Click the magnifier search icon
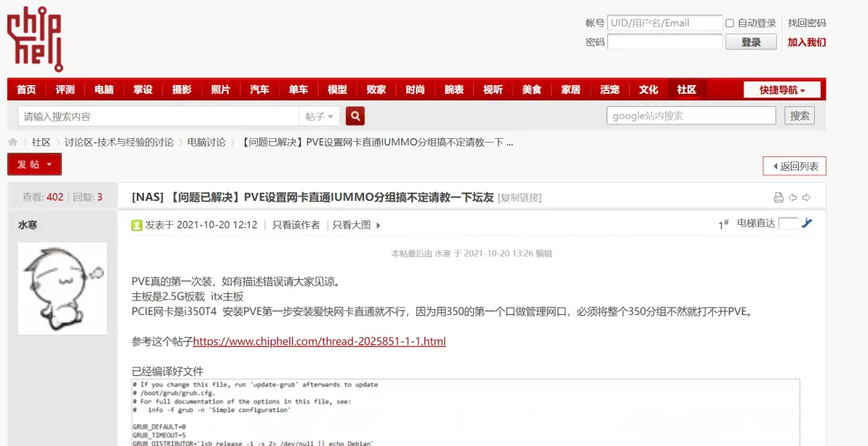 [x=355, y=116]
